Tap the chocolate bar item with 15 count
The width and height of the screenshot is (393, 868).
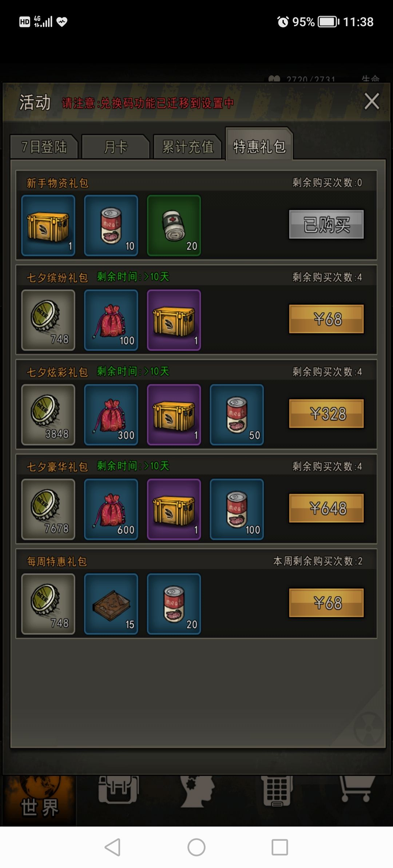tap(111, 604)
